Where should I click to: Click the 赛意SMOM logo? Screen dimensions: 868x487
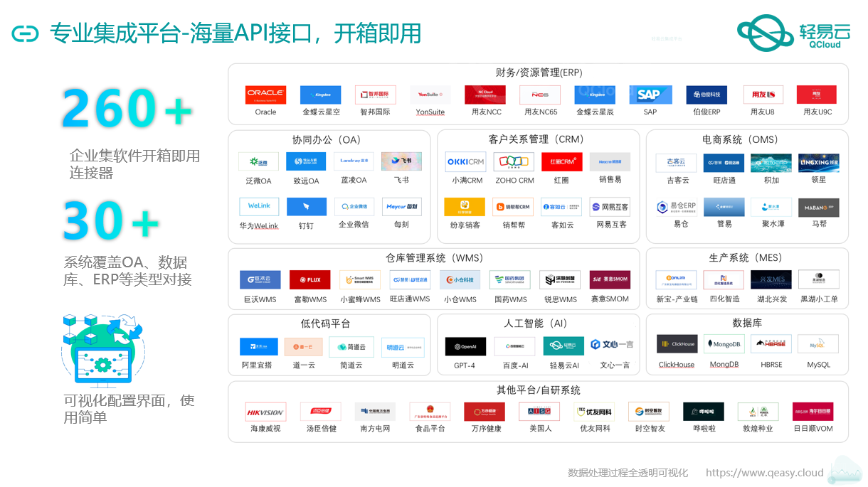pos(610,279)
